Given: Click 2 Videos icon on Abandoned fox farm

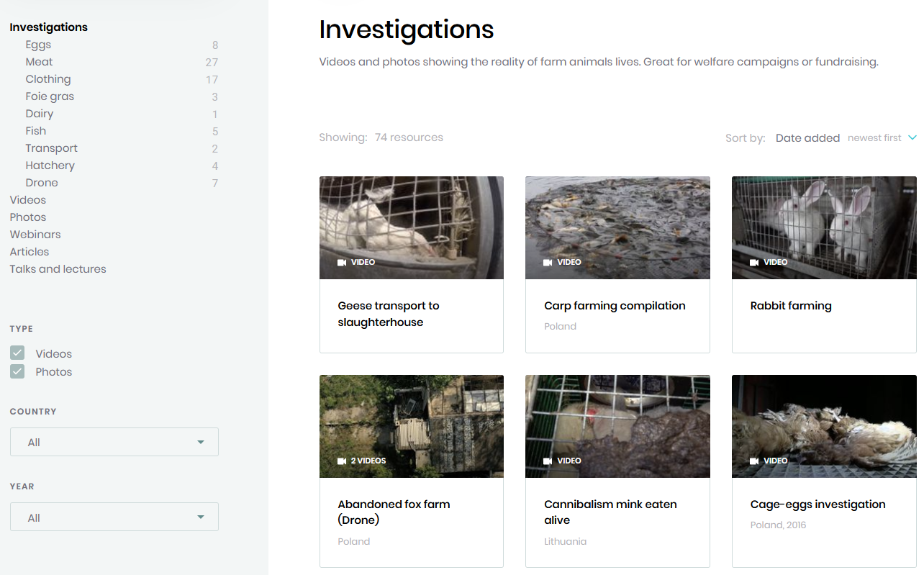Looking at the screenshot, I should click(x=342, y=461).
